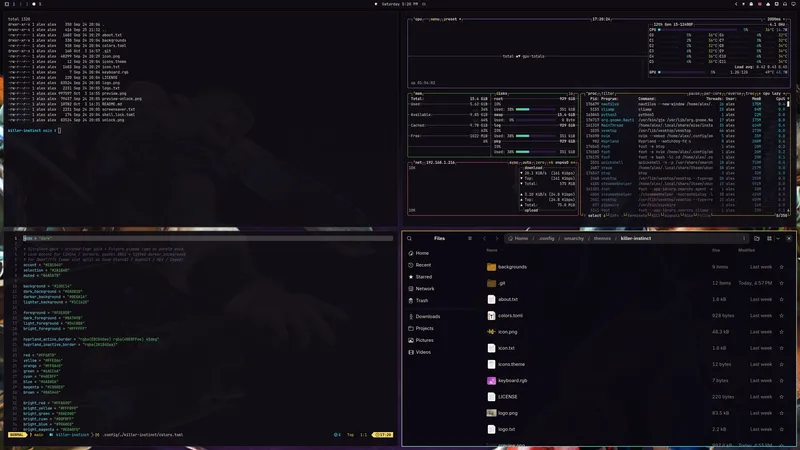The height and width of the screenshot is (450, 800).
Task: Jump to Home in the path bar
Action: pos(518,238)
